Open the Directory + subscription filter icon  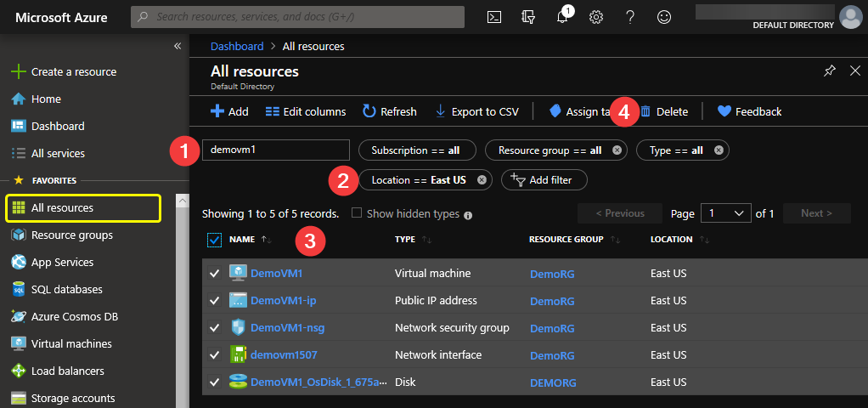pyautogui.click(x=528, y=17)
